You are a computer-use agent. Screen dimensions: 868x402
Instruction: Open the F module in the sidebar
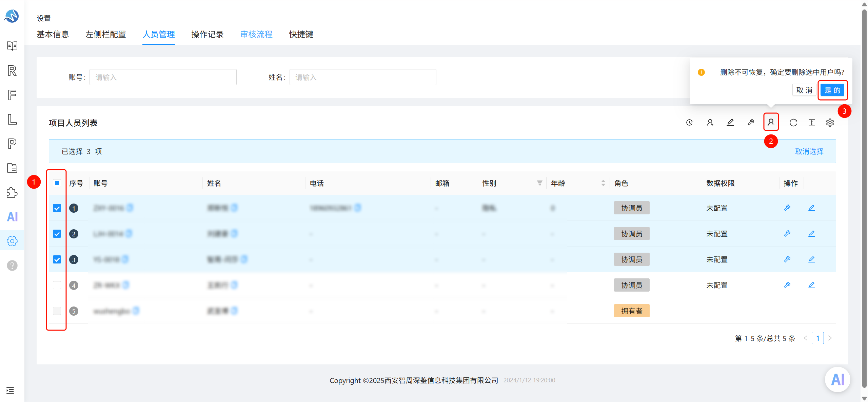(x=12, y=95)
